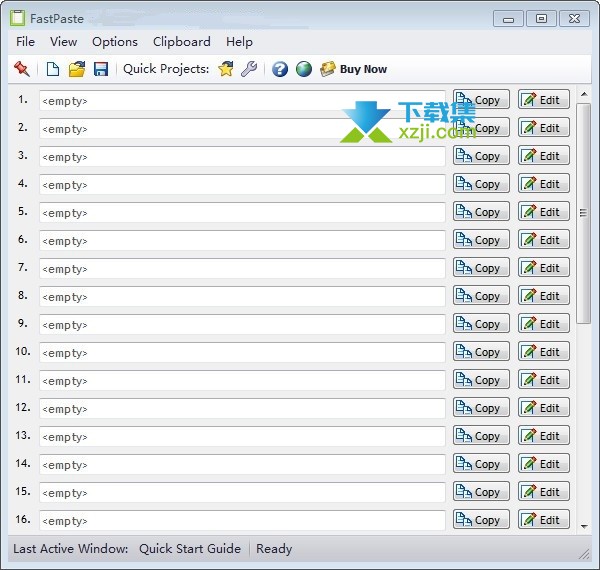600x570 pixels.
Task: Edit slot 8 text
Action: pos(544,295)
